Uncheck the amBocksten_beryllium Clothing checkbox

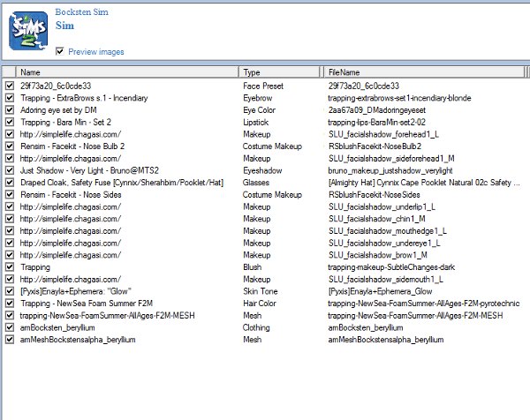point(10,327)
